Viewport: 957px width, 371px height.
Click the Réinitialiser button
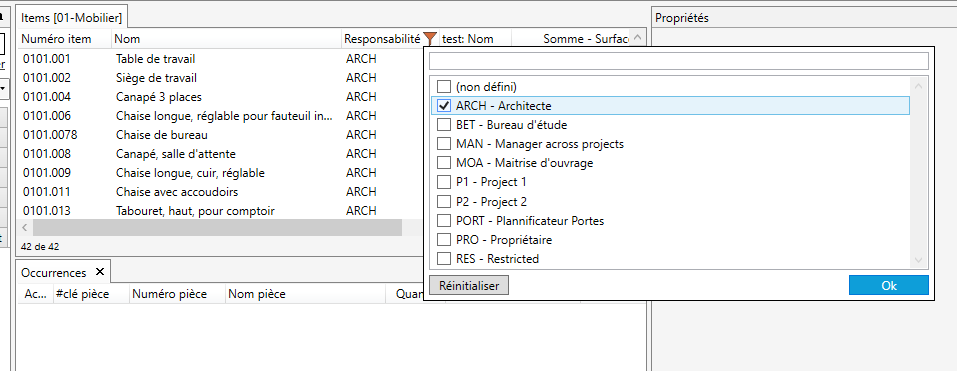[469, 286]
